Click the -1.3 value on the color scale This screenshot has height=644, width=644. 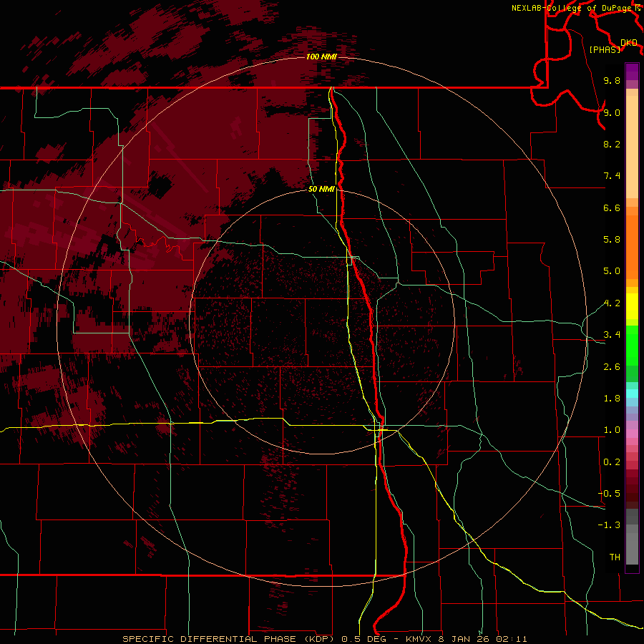pos(609,525)
